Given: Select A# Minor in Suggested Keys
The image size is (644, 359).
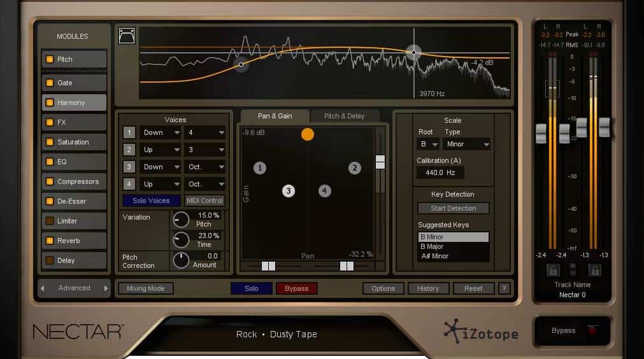Looking at the screenshot, I should coord(454,256).
